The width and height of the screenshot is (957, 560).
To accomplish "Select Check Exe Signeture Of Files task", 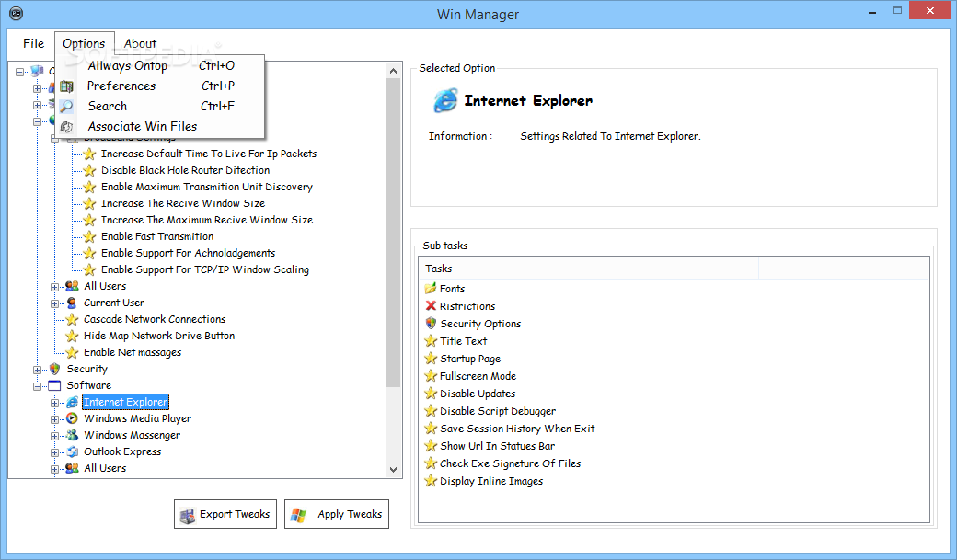I will pos(510,463).
